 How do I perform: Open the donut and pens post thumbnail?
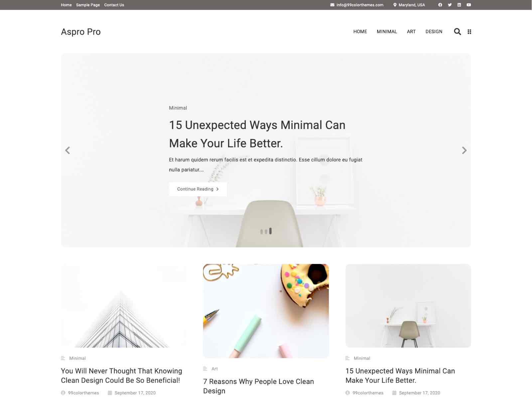point(266,311)
